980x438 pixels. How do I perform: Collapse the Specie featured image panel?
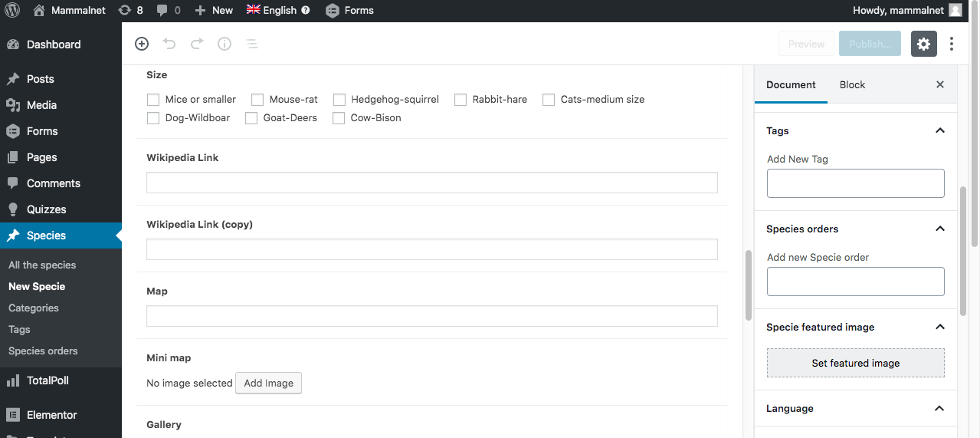939,327
